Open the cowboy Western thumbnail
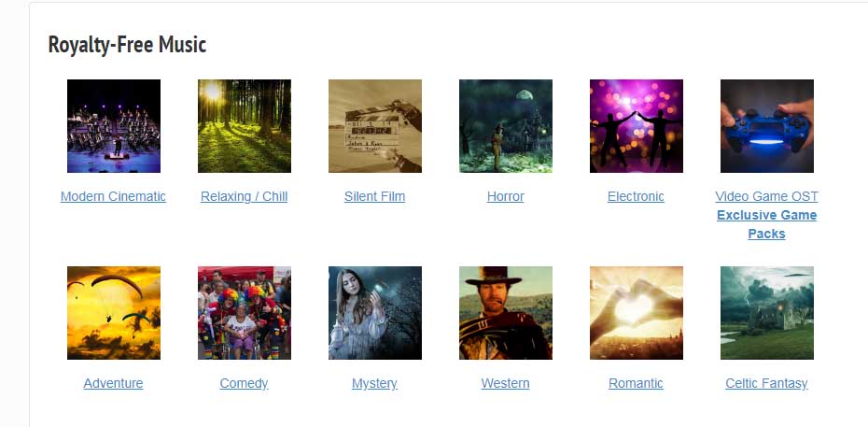 506,313
